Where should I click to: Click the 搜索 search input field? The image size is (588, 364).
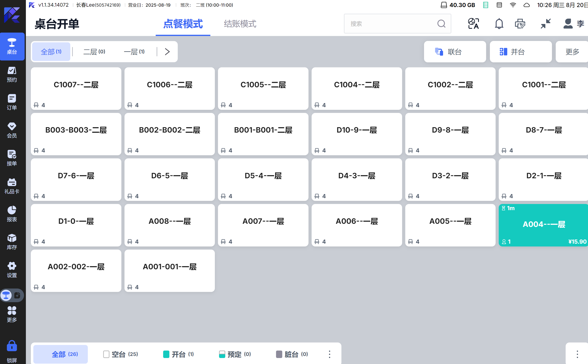coord(390,24)
